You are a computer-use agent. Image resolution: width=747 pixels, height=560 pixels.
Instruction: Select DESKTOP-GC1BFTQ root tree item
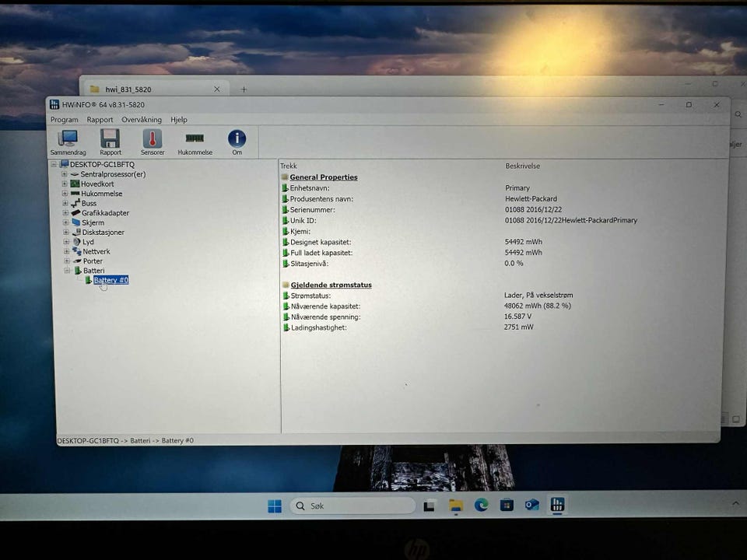(x=102, y=164)
